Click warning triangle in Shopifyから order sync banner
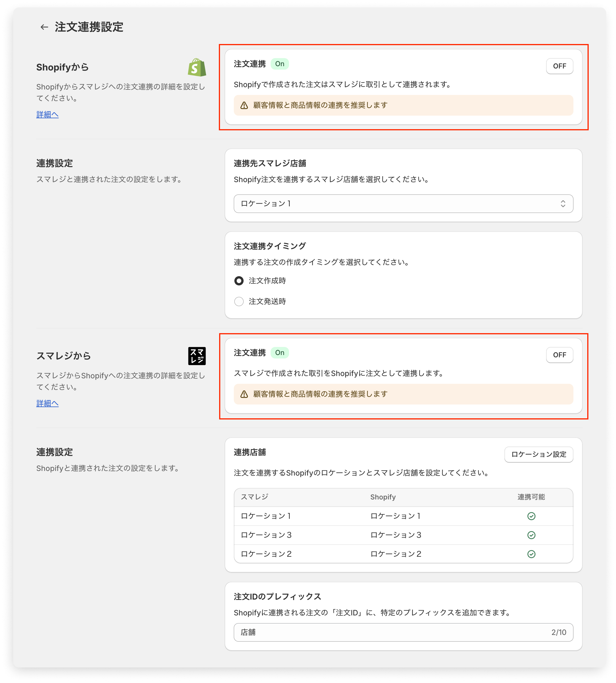This screenshot has width=616, height=683. click(x=244, y=105)
